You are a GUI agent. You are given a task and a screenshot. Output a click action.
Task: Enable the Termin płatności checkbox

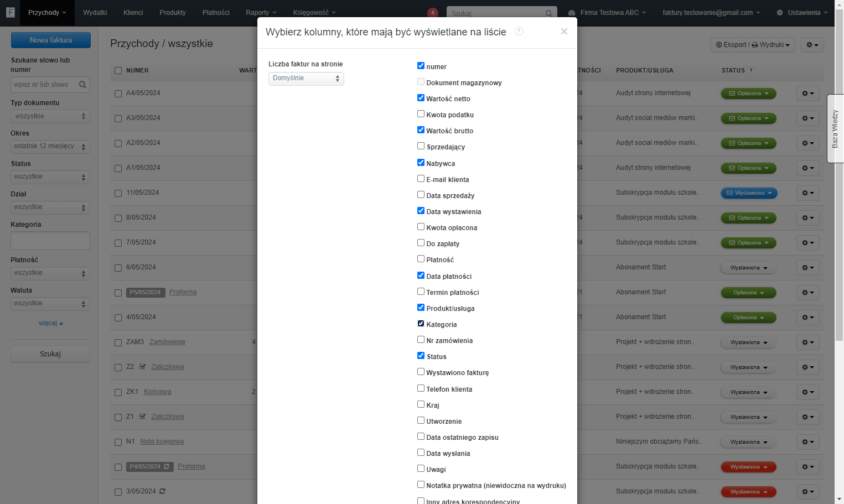pyautogui.click(x=421, y=292)
